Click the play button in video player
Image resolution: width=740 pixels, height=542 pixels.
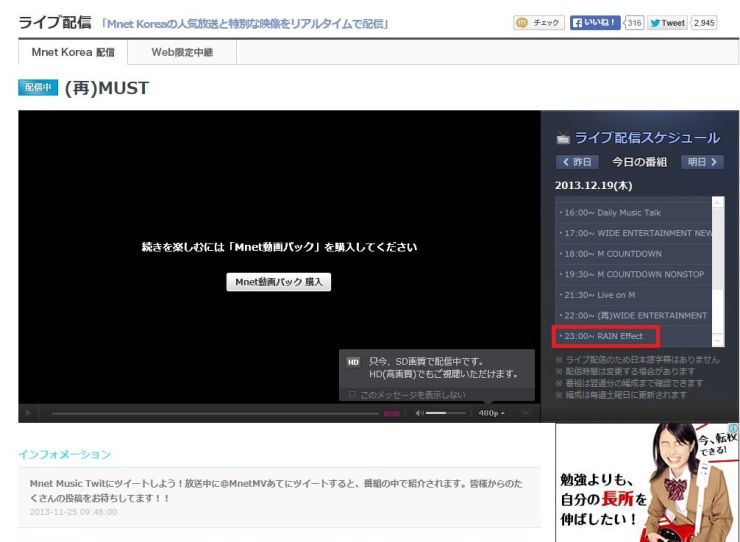tap(28, 413)
